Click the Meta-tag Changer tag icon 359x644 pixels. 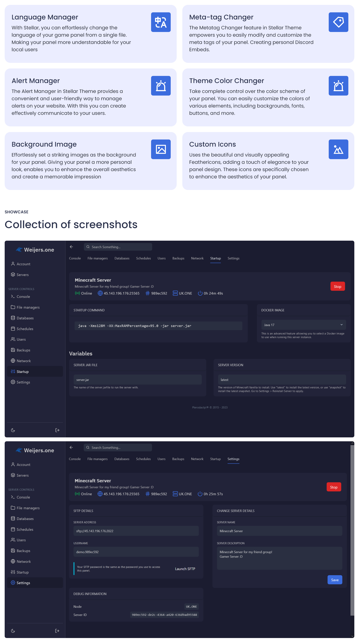(338, 22)
